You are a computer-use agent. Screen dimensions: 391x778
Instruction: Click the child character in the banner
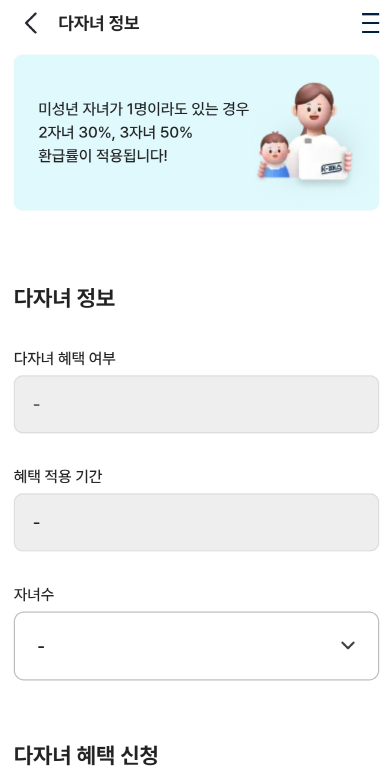(x=274, y=155)
